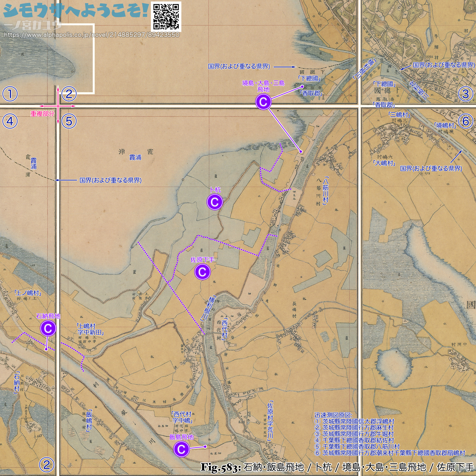Click the purple ト杭 label text

click(215, 190)
